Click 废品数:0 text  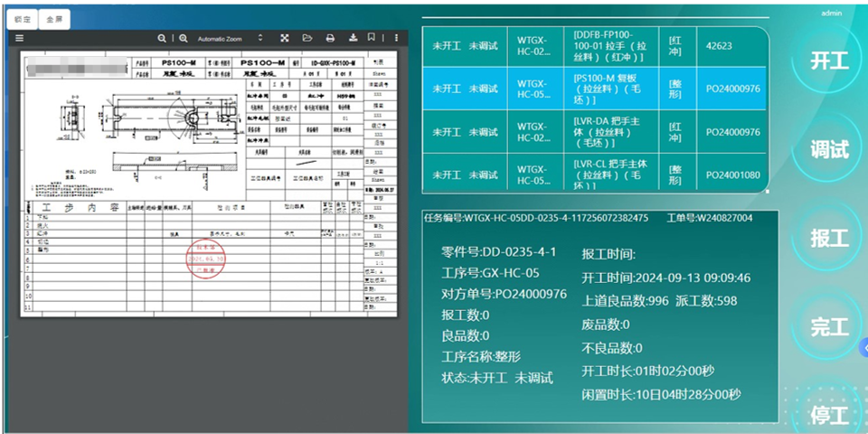pos(606,325)
